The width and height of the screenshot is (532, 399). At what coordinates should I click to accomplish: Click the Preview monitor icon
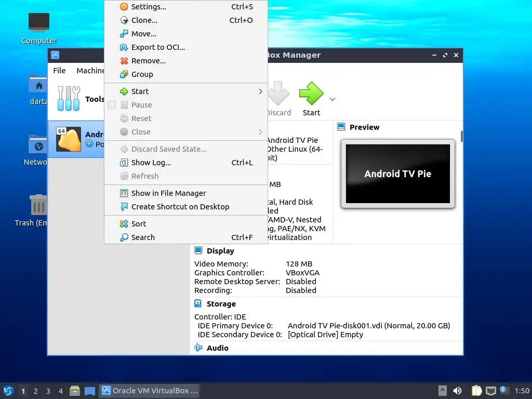[x=341, y=127]
